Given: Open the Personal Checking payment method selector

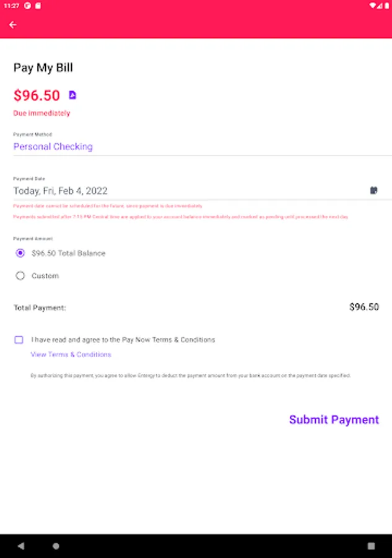Looking at the screenshot, I should (x=53, y=147).
